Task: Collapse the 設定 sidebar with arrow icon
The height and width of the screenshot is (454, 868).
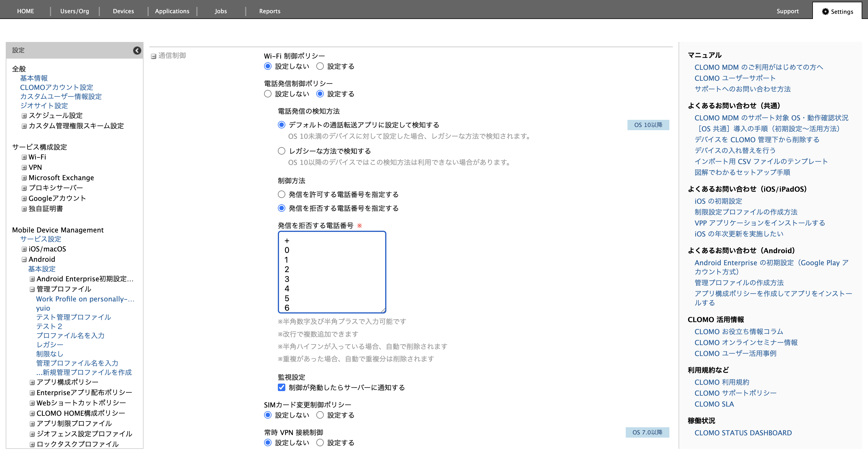Action: point(137,50)
